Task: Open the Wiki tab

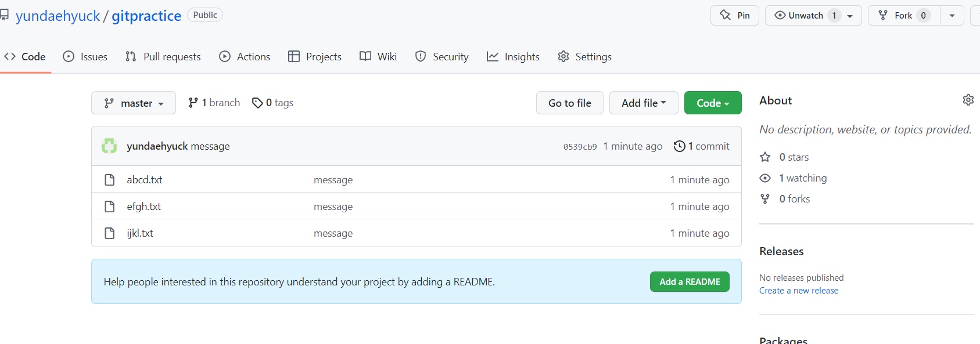Action: [378, 56]
